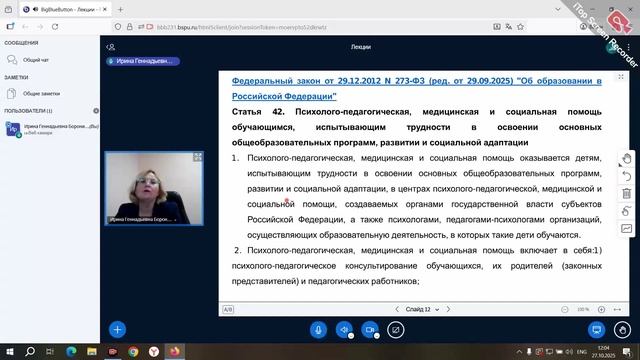Open the Слайд 12 slide selector
This screenshot has height=360, width=640.
coord(422,309)
